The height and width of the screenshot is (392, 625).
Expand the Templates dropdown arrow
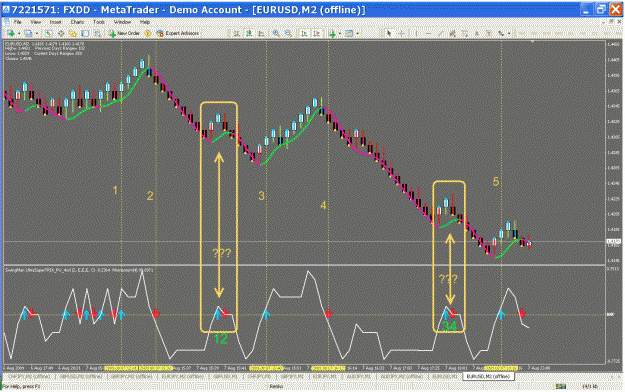[358, 33]
